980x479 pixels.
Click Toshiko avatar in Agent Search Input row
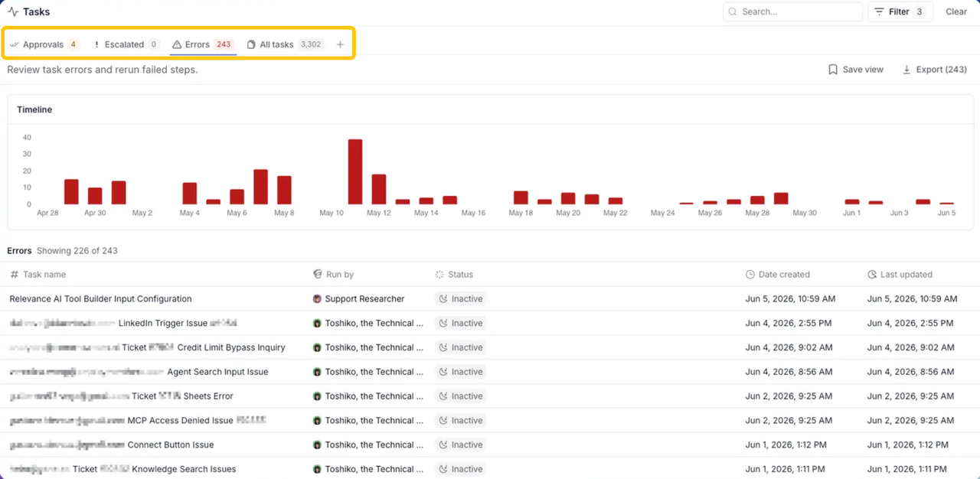317,372
